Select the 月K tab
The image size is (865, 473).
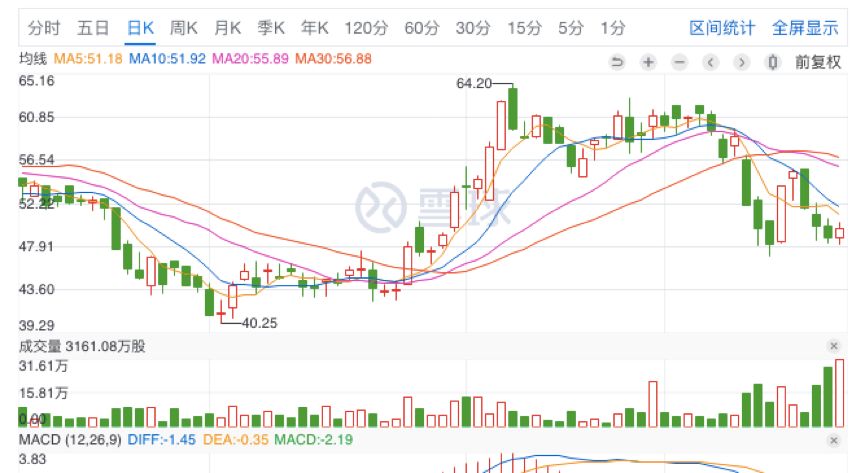click(x=227, y=28)
